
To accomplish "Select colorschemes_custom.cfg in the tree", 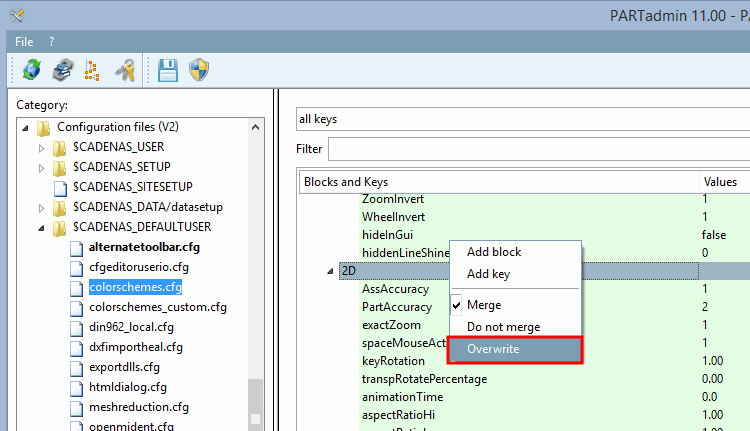I will pos(158,307).
